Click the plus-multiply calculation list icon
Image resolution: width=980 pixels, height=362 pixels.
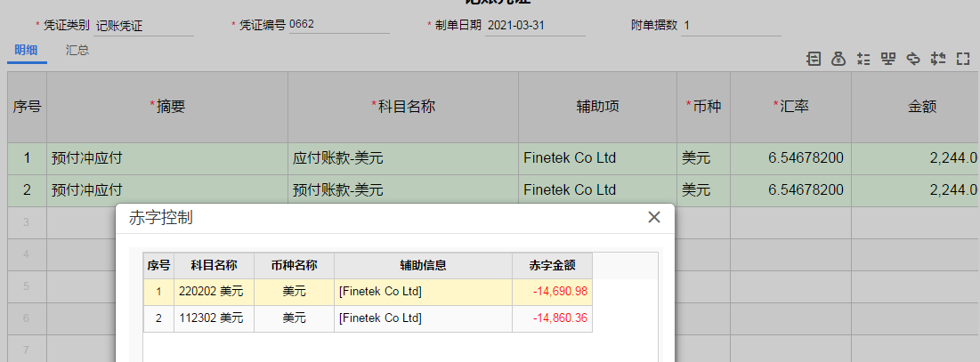point(863,59)
